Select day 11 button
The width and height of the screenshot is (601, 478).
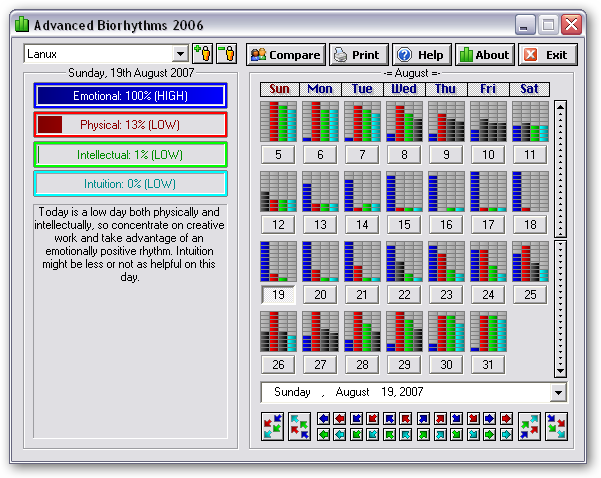pos(530,154)
